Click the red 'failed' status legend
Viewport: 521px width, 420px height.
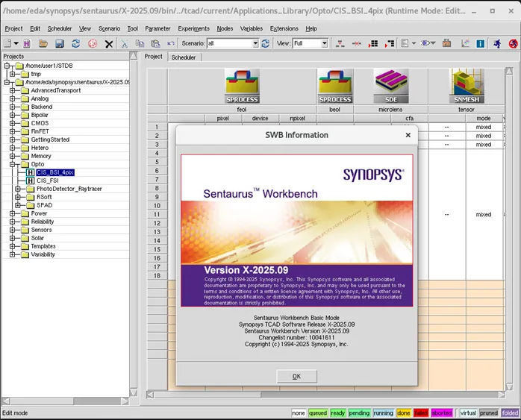coord(421,413)
